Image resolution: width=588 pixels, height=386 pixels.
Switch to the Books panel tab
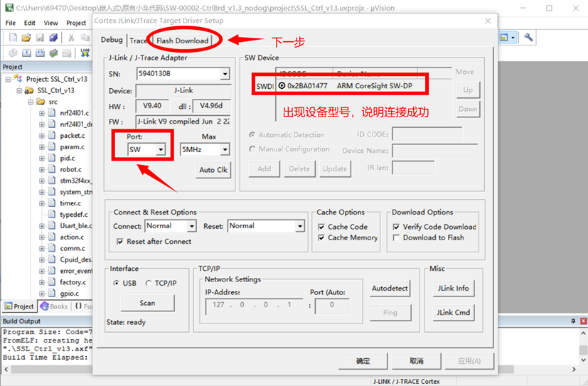54,306
